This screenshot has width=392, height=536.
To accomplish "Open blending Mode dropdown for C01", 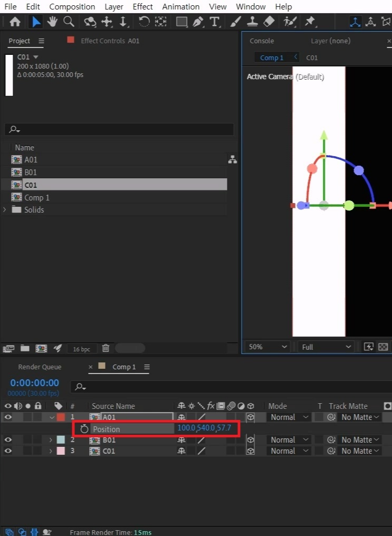I will tap(289, 451).
